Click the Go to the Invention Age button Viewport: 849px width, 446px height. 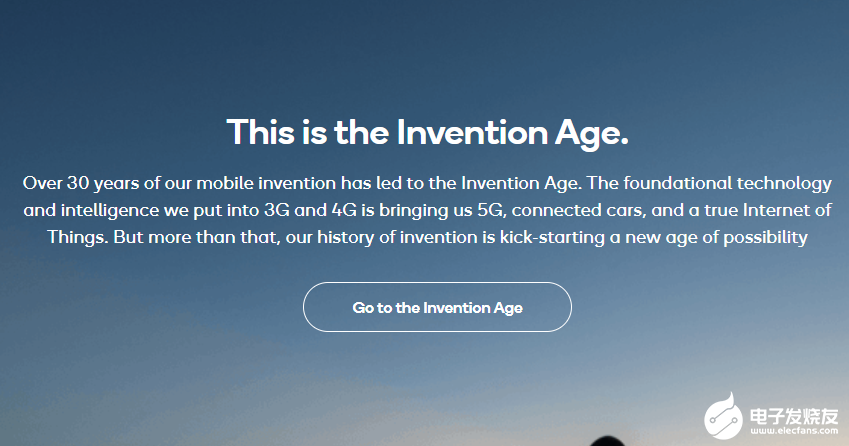[437, 307]
